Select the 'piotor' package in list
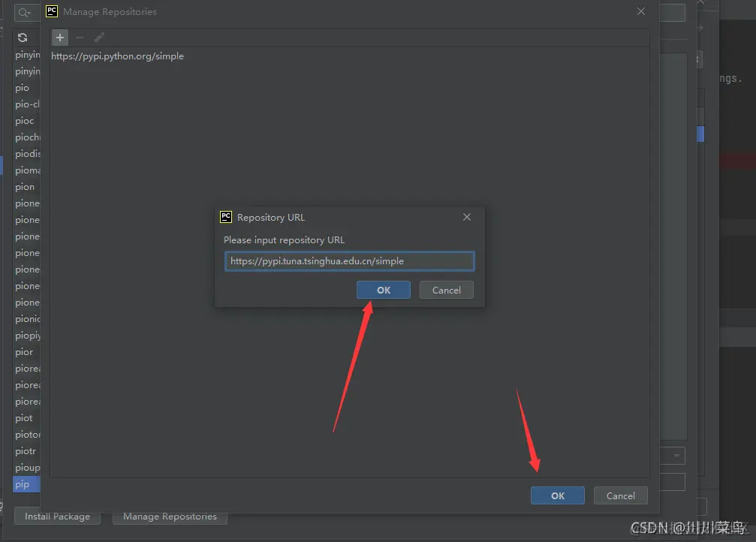 click(x=28, y=435)
